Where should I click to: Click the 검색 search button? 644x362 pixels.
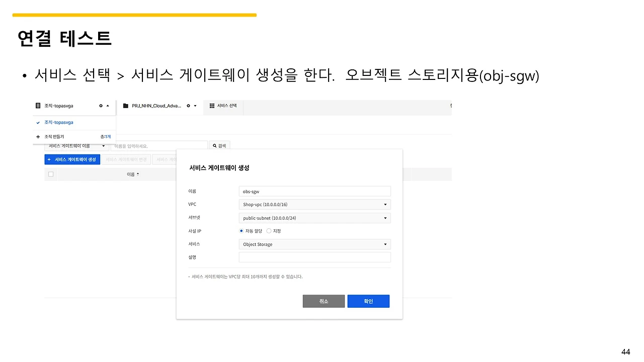tap(219, 146)
